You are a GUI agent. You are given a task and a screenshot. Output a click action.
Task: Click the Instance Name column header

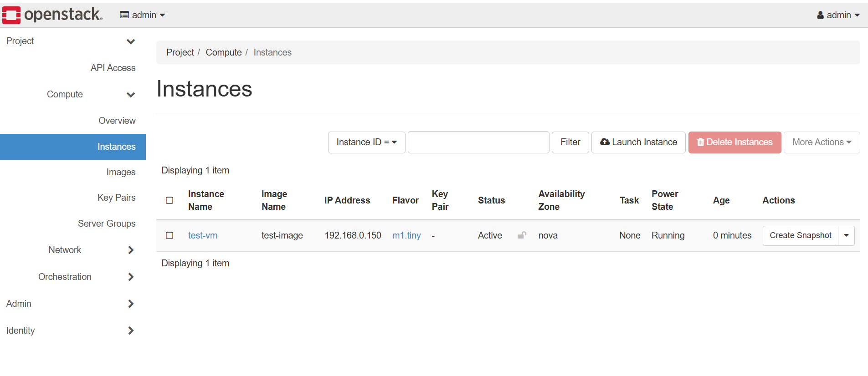206,200
